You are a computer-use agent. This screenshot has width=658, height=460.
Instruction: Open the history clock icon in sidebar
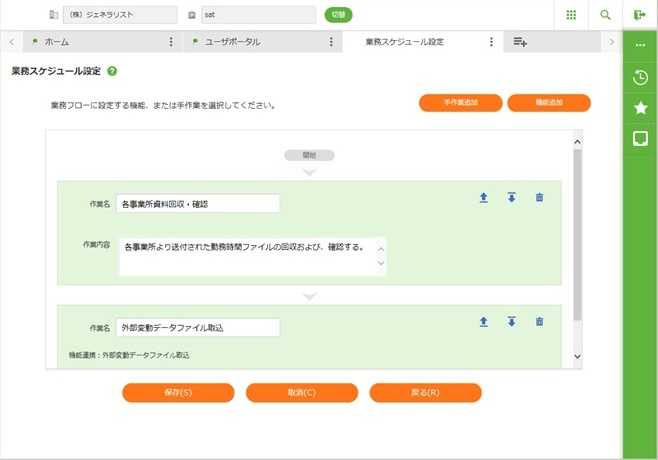(x=640, y=77)
